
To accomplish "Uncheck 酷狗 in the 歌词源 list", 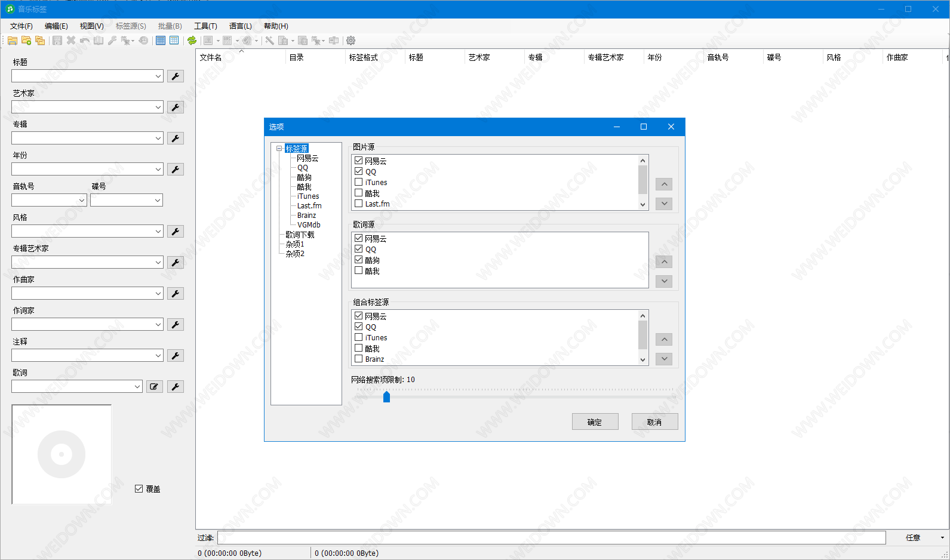I will [359, 260].
